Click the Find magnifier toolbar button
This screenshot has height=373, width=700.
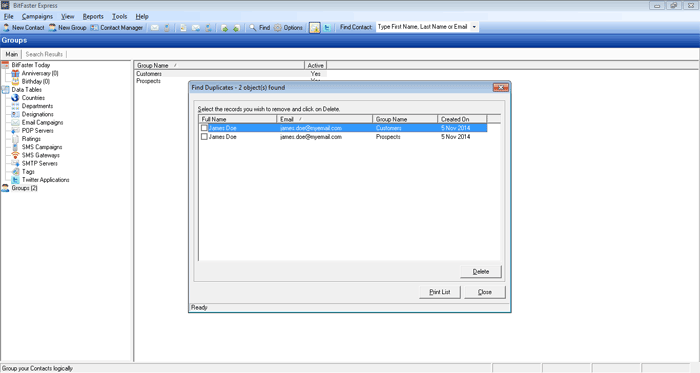[259, 28]
